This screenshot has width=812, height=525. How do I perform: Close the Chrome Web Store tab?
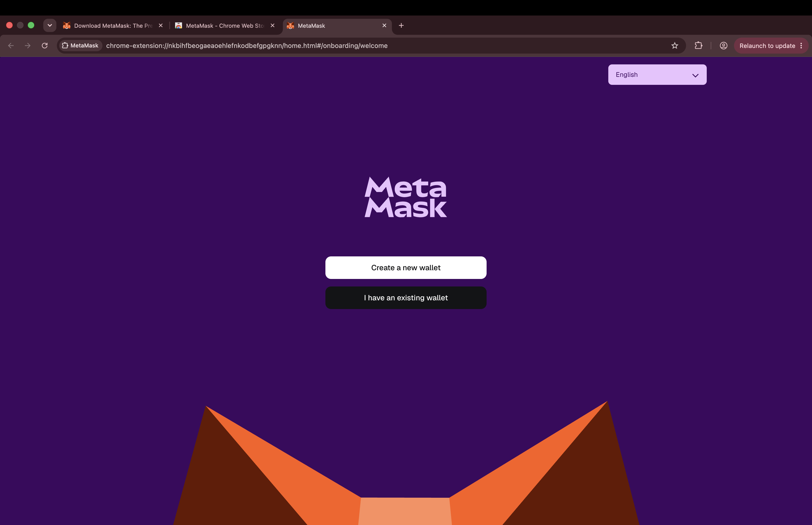coord(273,26)
